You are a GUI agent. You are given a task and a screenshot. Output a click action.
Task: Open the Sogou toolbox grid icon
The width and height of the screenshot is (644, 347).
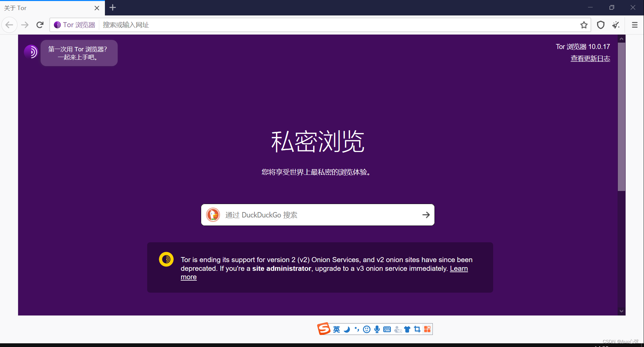pyautogui.click(x=427, y=329)
